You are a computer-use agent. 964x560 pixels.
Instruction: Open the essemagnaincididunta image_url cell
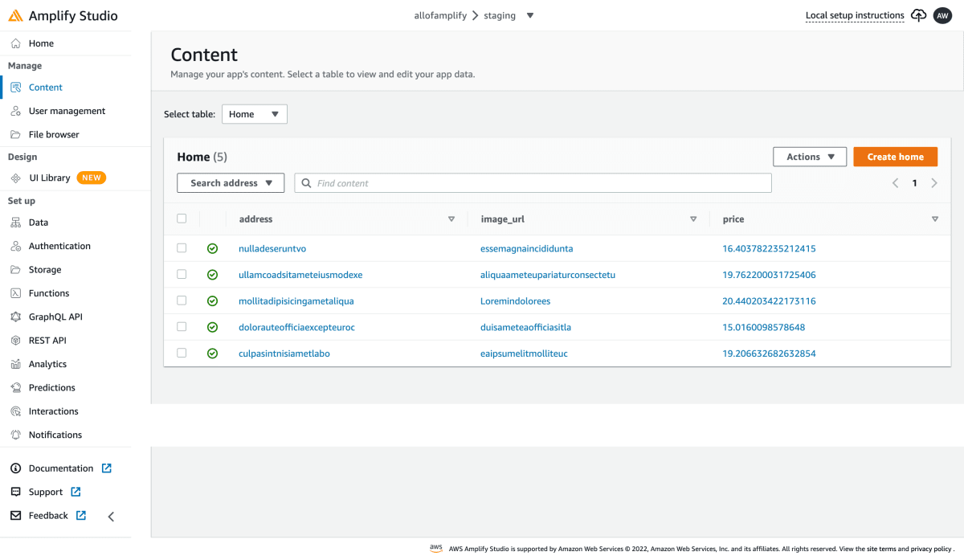click(x=527, y=249)
